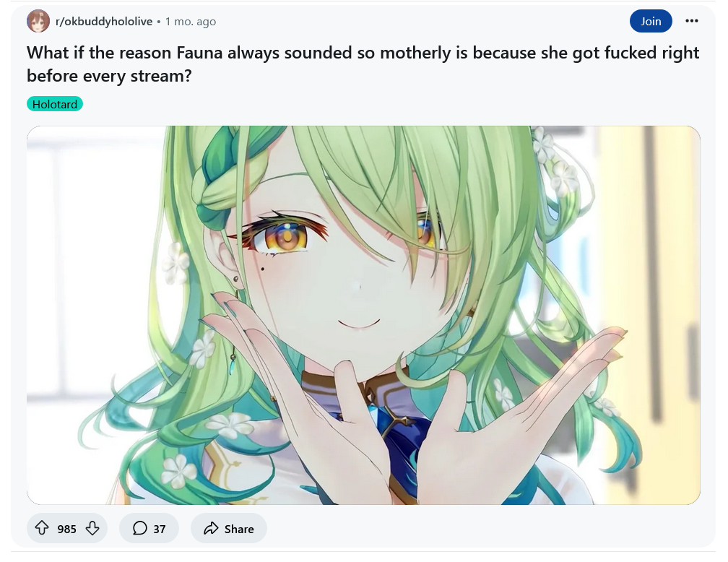
Task: Click the '1 mo. ago' timestamp
Action: (x=191, y=22)
